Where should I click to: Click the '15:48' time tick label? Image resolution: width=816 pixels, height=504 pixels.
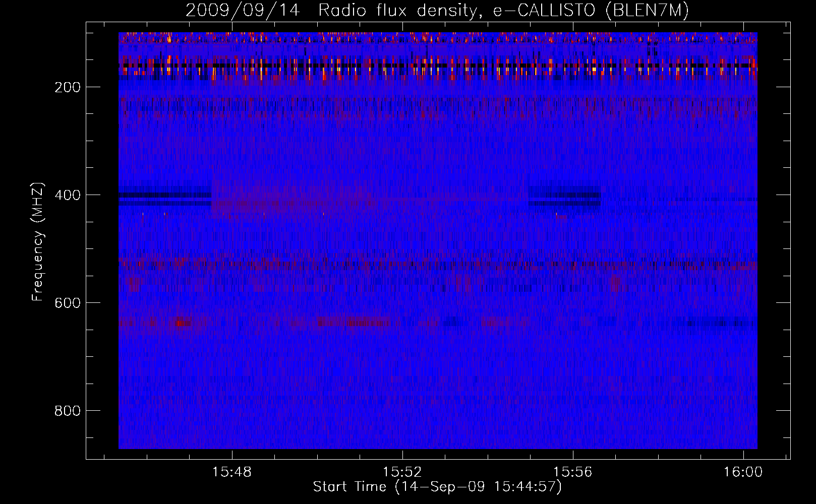(232, 472)
